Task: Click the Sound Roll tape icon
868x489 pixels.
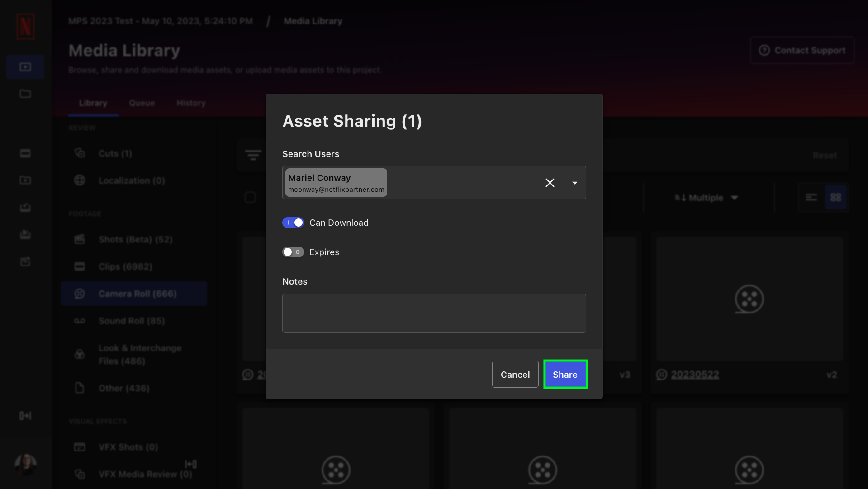Action: point(80,321)
